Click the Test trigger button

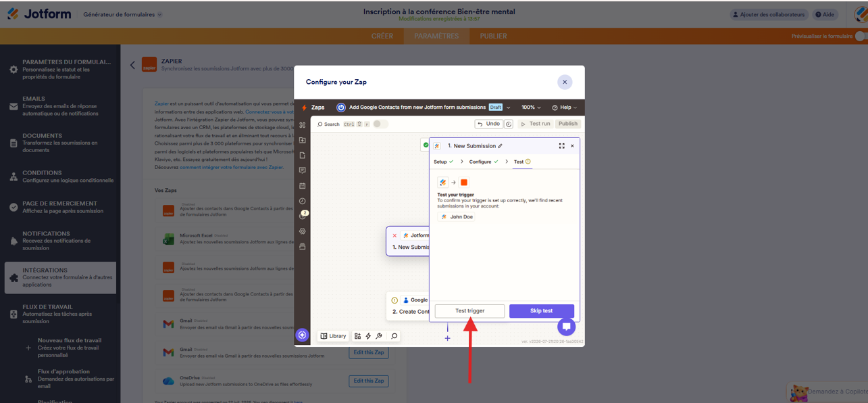(469, 311)
